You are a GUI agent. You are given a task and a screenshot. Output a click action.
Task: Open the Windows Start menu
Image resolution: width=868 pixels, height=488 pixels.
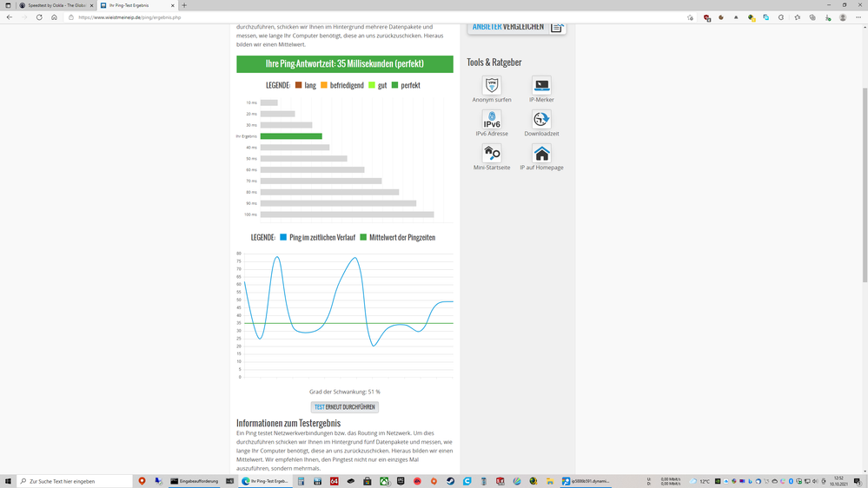[x=8, y=481]
